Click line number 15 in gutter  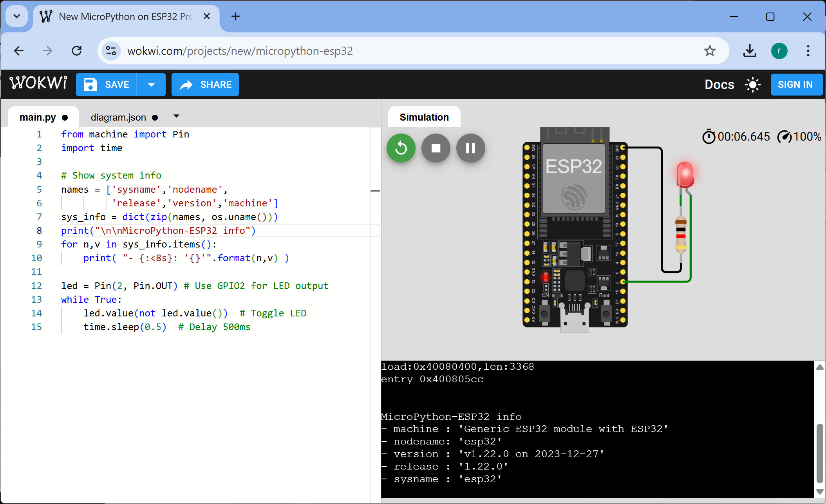36,327
